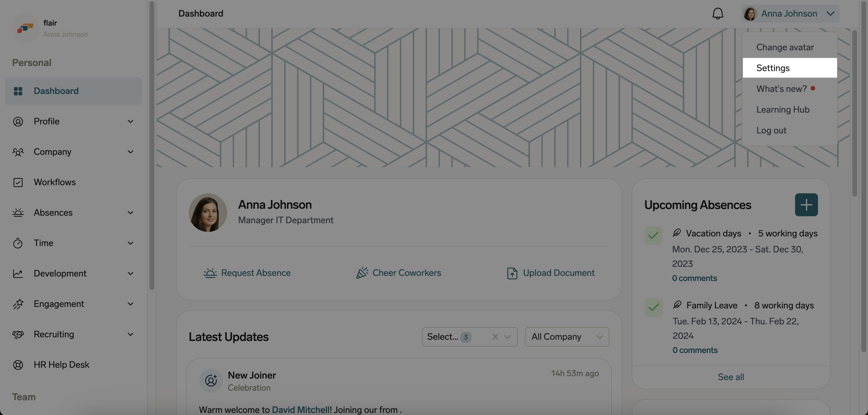Open the All Company dropdown
Viewport: 868px width, 415px height.
click(566, 337)
